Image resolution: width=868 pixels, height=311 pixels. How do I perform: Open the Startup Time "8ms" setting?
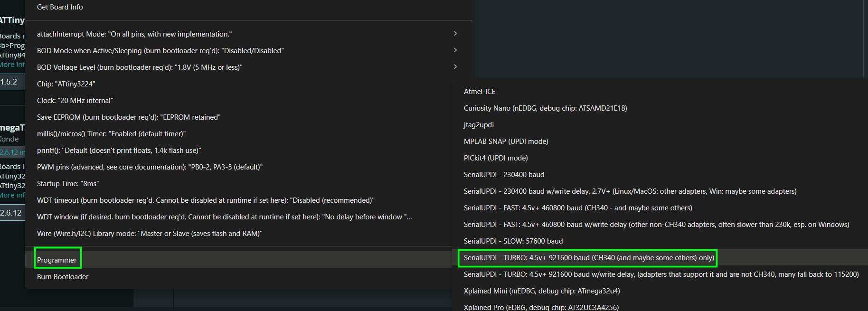[68, 184]
